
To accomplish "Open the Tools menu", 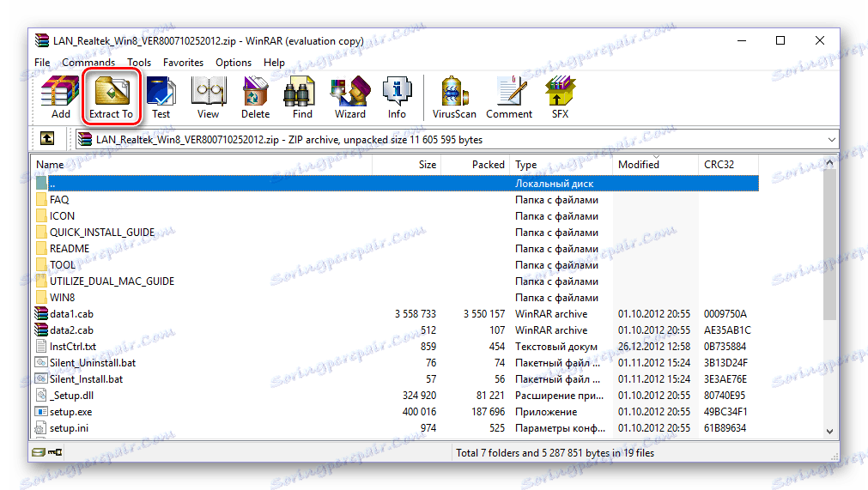I will 139,63.
